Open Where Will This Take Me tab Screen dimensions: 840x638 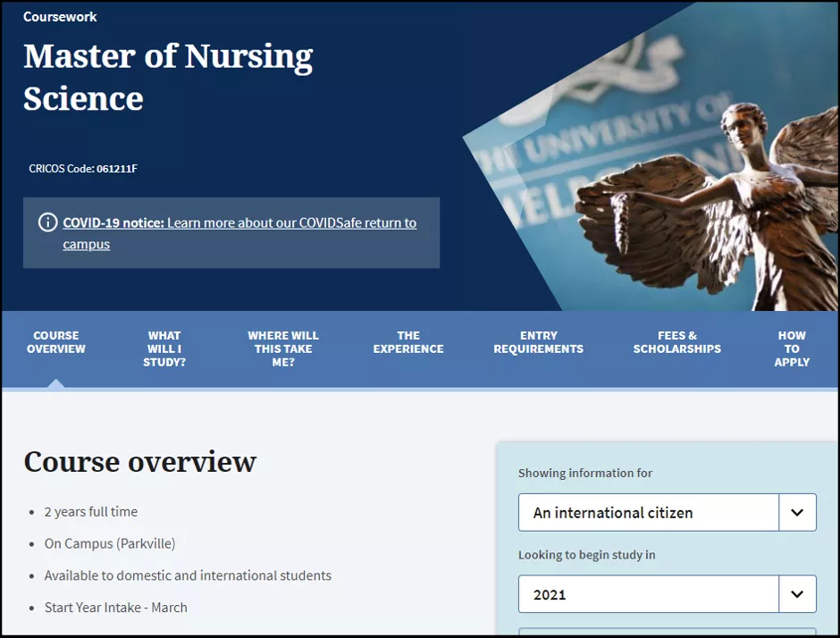(283, 348)
